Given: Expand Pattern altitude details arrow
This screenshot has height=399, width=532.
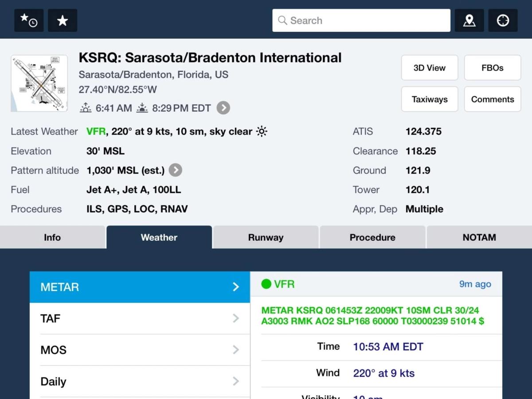Looking at the screenshot, I should 176,170.
